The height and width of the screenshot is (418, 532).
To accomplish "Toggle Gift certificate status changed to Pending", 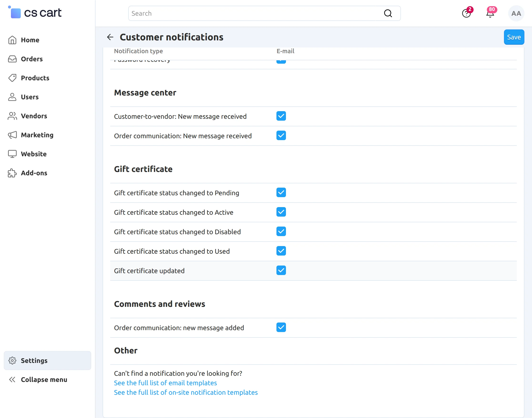I will tap(281, 192).
